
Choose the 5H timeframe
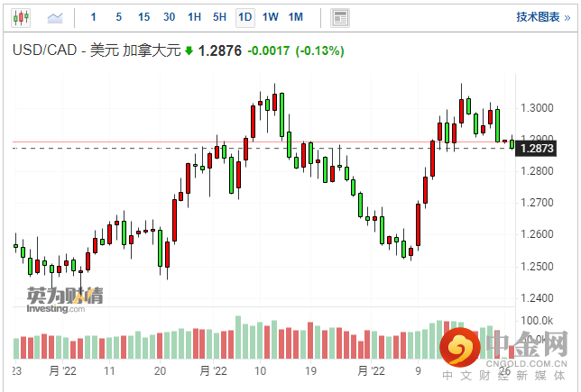[x=220, y=17]
